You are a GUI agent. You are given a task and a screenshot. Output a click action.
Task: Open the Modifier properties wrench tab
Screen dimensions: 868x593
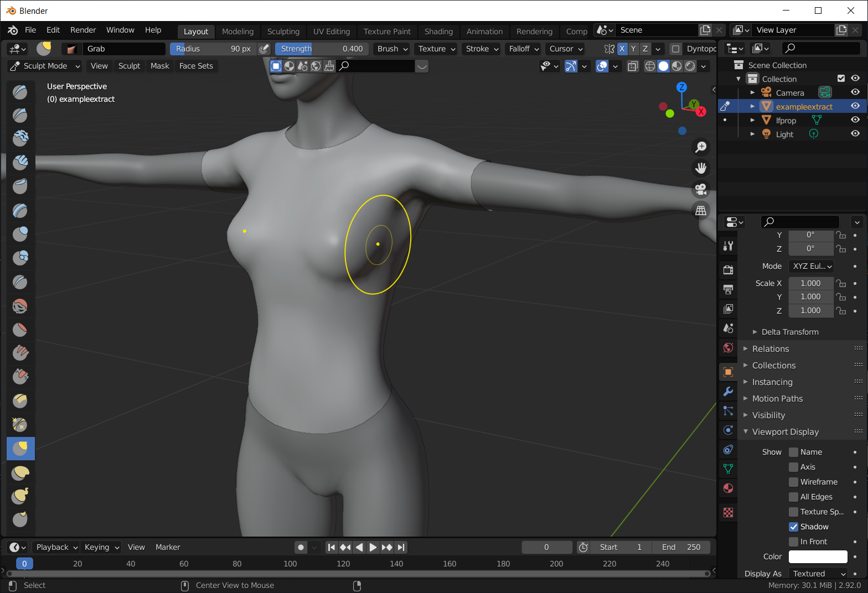pos(728,392)
